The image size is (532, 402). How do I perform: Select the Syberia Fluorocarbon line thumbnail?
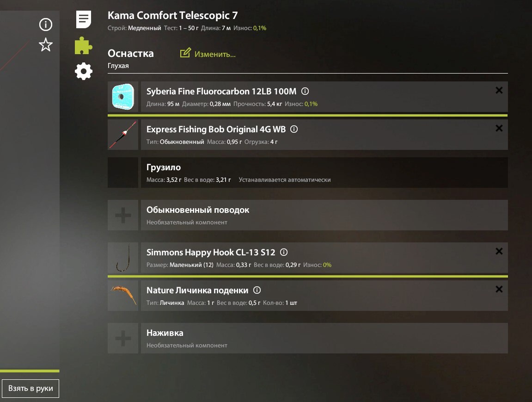pyautogui.click(x=123, y=97)
